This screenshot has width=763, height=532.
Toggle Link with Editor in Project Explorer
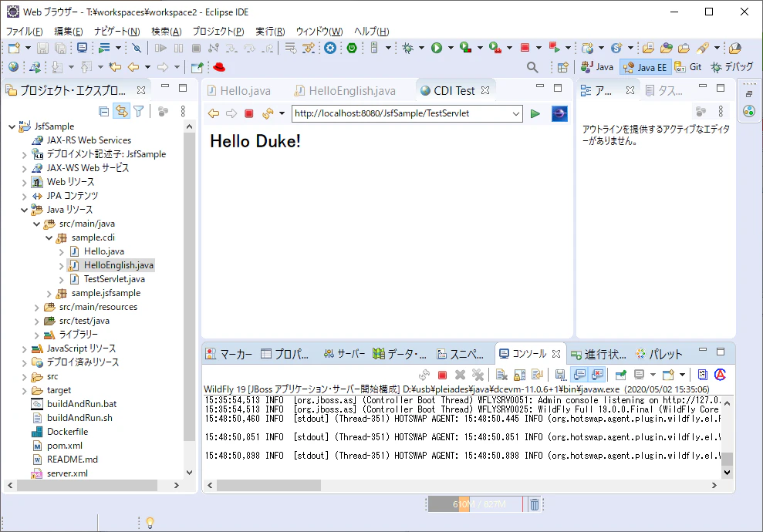121,111
